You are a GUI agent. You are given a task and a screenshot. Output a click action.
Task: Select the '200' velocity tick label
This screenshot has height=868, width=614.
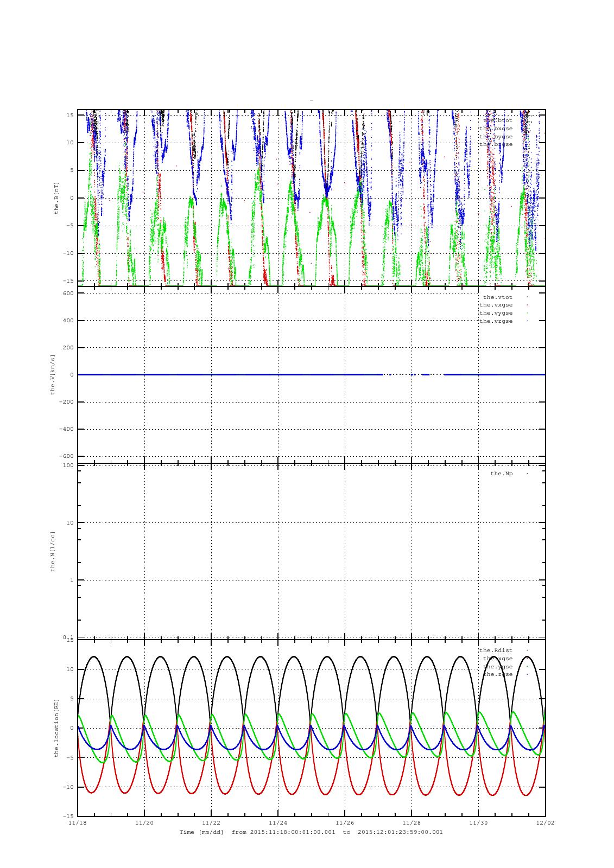(68, 348)
